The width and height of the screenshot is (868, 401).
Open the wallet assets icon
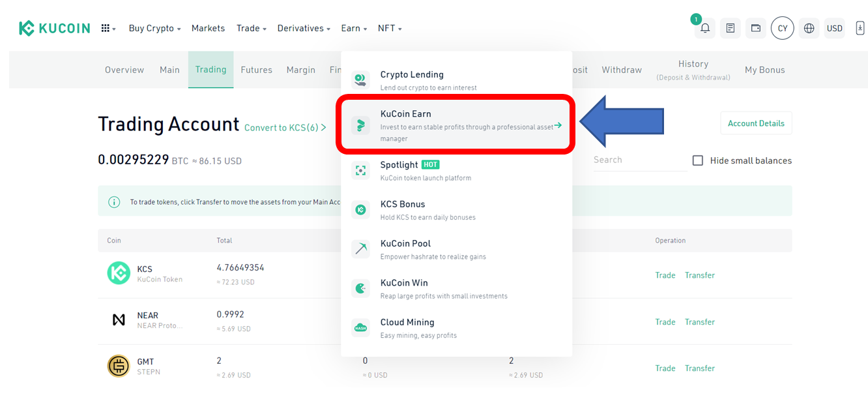point(756,28)
